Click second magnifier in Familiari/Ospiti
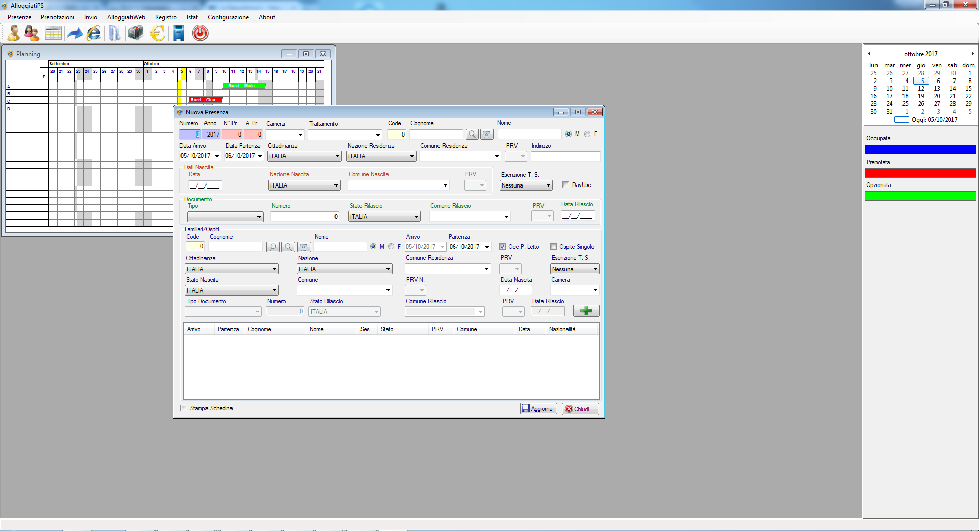The width and height of the screenshot is (980, 531). pyautogui.click(x=288, y=247)
